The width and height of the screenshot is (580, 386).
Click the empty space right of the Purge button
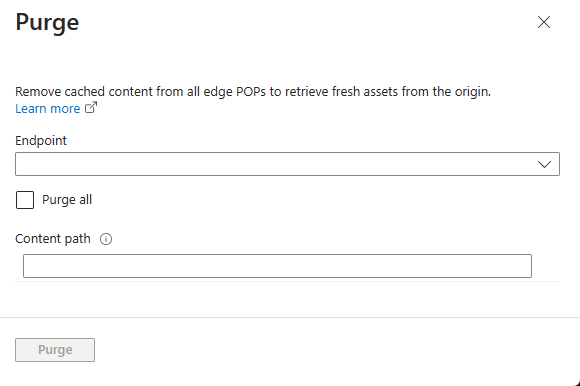tap(333, 350)
